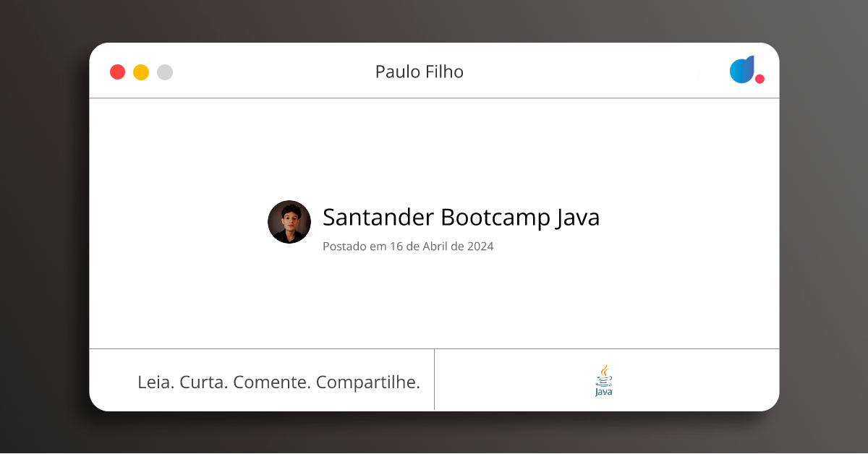Click 'Leia. Curta. Comente. Compartilhe.' text
The width and height of the screenshot is (868, 454).
279,382
